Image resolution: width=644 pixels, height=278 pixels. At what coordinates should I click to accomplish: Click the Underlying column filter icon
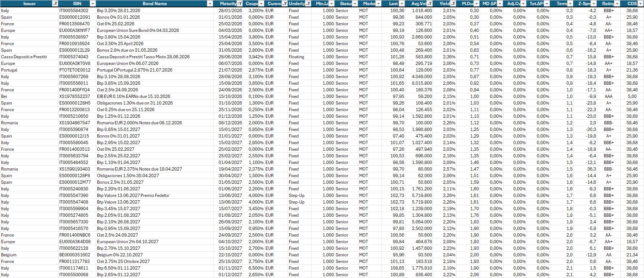pyautogui.click(x=308, y=4)
